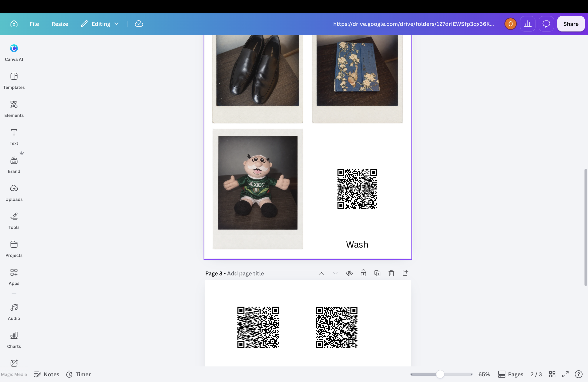The height and width of the screenshot is (382, 588).
Task: Enter fullscreen present mode
Action: [x=565, y=374]
